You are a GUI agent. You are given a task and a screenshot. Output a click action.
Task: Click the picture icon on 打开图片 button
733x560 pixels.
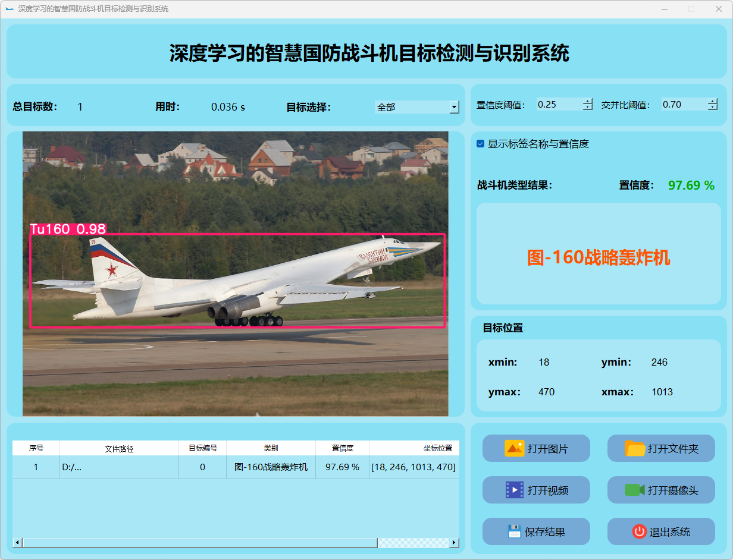coord(514,448)
